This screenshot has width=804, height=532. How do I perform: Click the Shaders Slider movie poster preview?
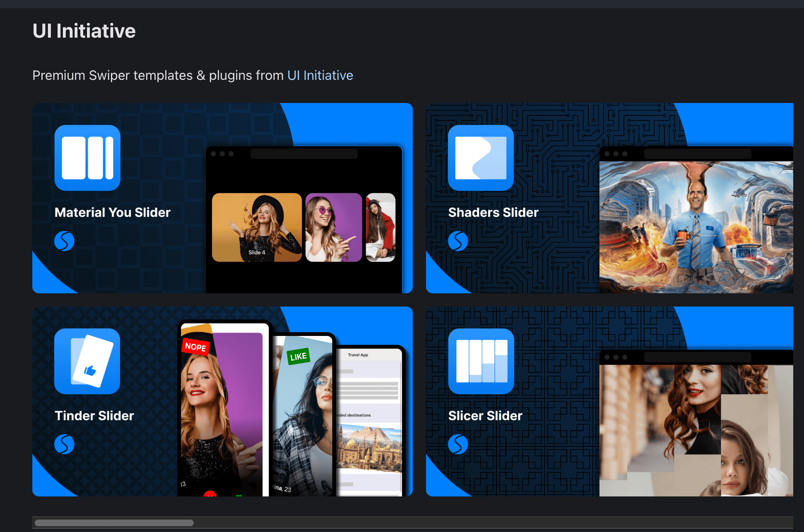point(696,227)
